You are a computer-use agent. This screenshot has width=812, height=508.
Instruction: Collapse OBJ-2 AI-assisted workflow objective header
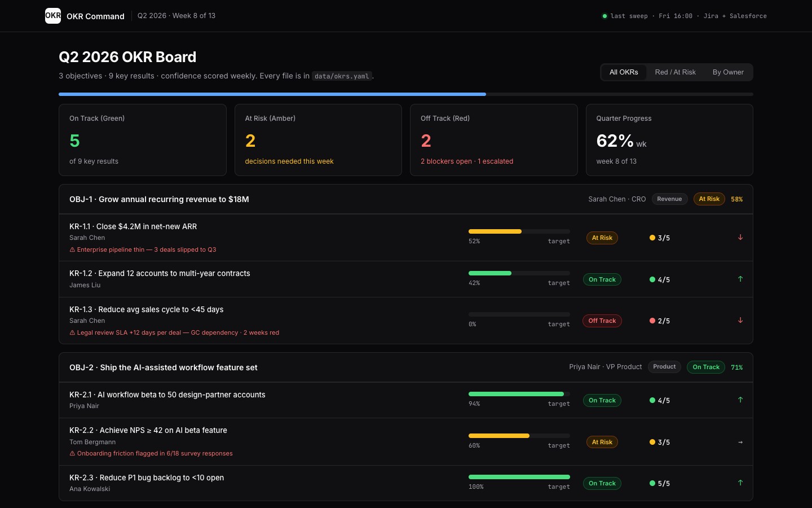[406, 367]
